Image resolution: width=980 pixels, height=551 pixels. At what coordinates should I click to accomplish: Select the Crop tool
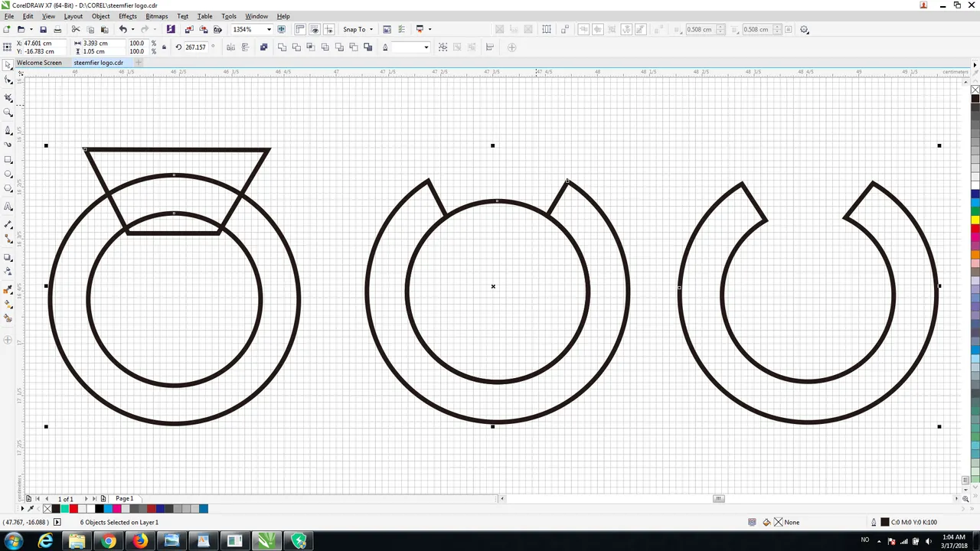(9, 97)
